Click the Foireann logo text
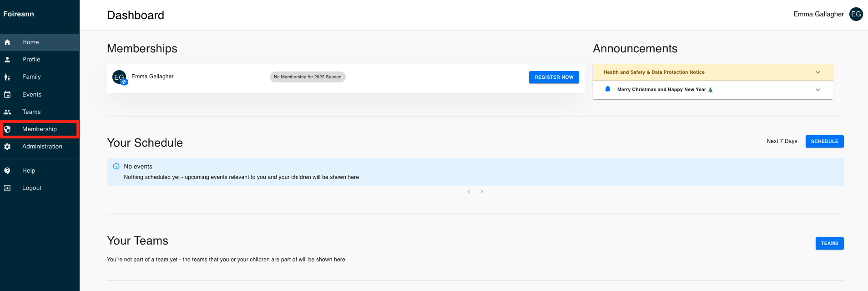868x291 pixels. point(19,14)
